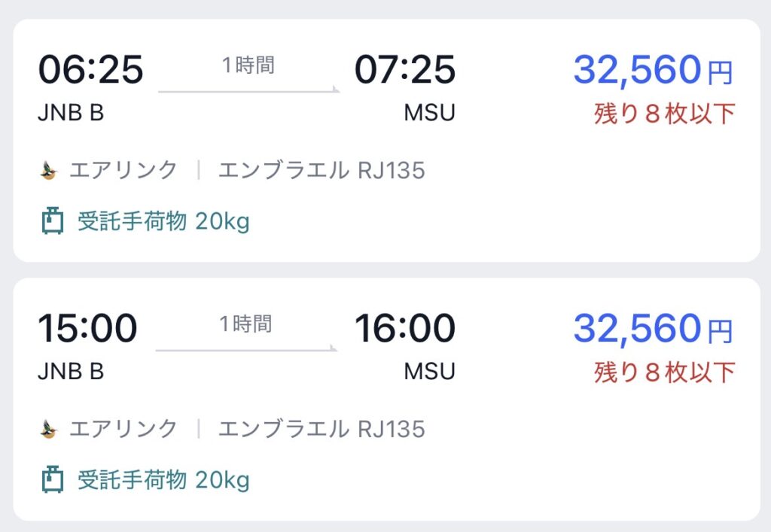Select the 15:00 departure flight card
This screenshot has width=771, height=532.
385,399
